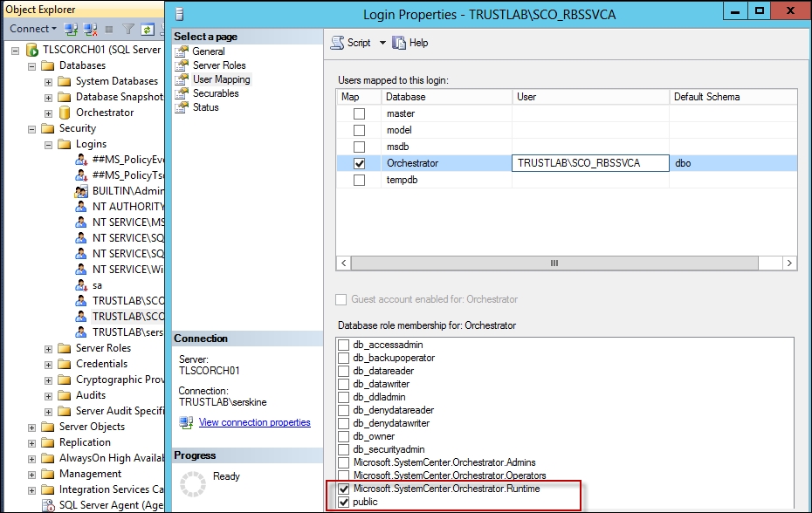Click the dbo default schema cell
Screen dimensions: 812x513
[x=733, y=163]
